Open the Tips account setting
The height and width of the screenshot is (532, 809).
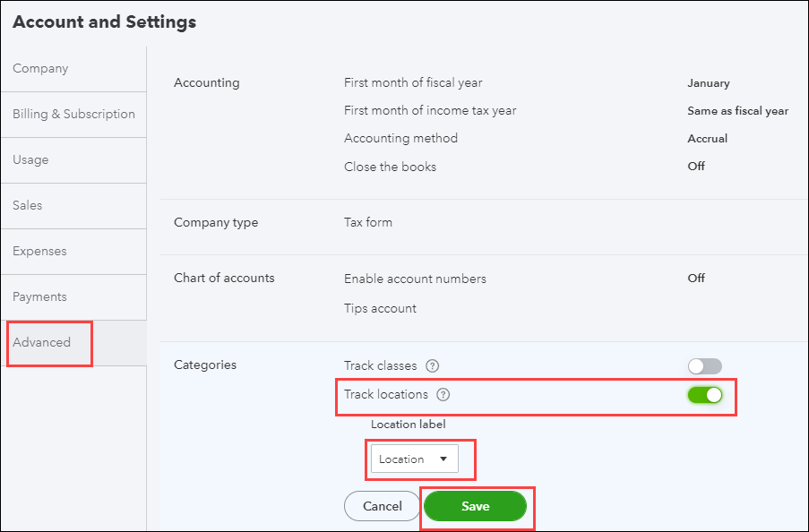coord(380,309)
